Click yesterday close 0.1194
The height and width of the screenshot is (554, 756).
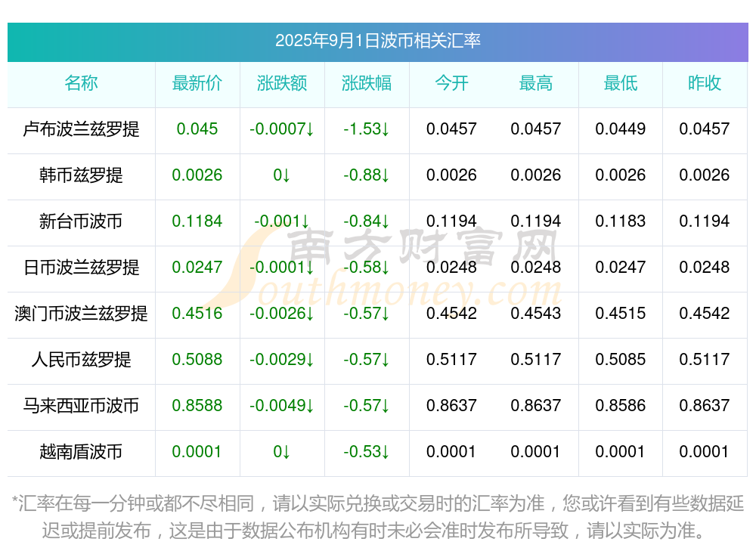coord(705,221)
